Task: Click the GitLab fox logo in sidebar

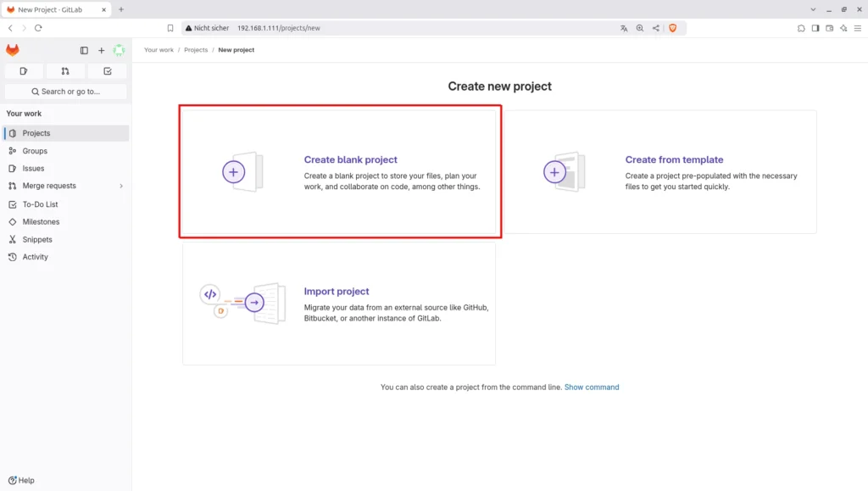Action: pyautogui.click(x=13, y=51)
